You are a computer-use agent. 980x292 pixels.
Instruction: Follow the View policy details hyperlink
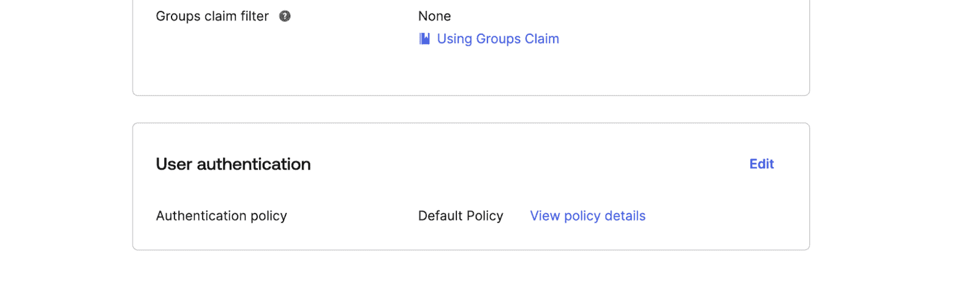[587, 216]
